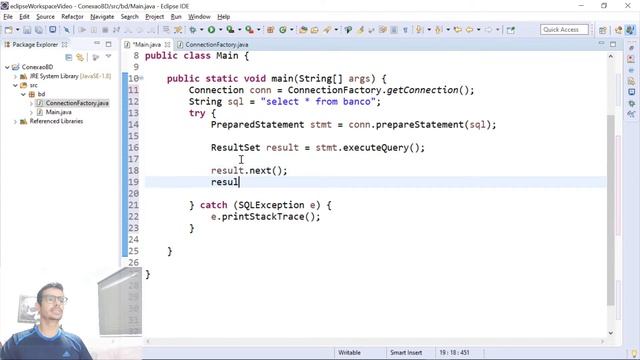Image resolution: width=640 pixels, height=360 pixels.
Task: Click the Open Type toolbar icon
Action: (303, 30)
